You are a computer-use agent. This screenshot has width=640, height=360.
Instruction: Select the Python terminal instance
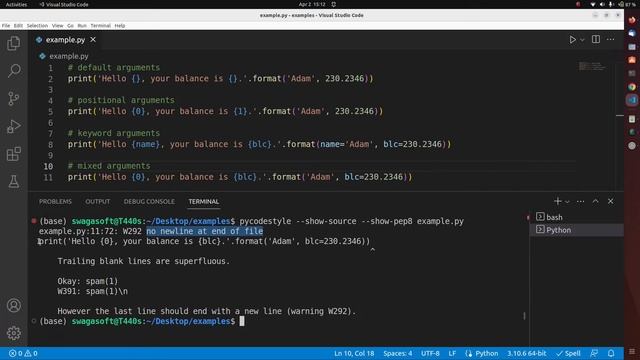pos(576,230)
